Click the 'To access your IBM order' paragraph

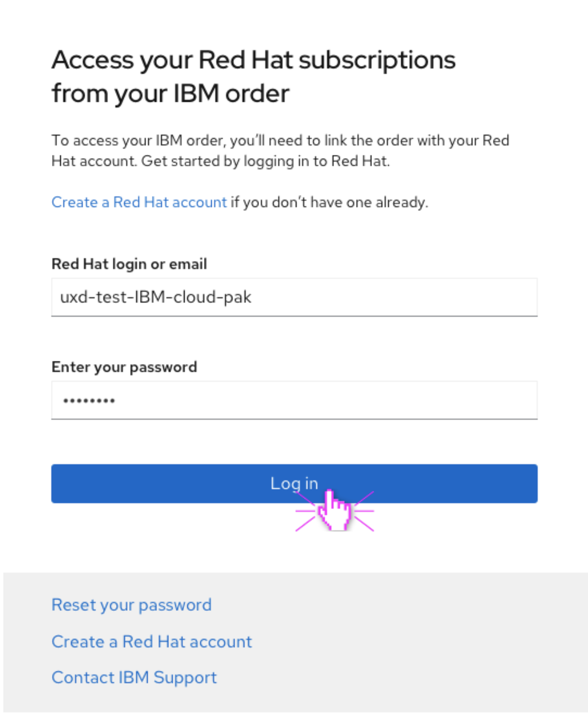point(280,141)
